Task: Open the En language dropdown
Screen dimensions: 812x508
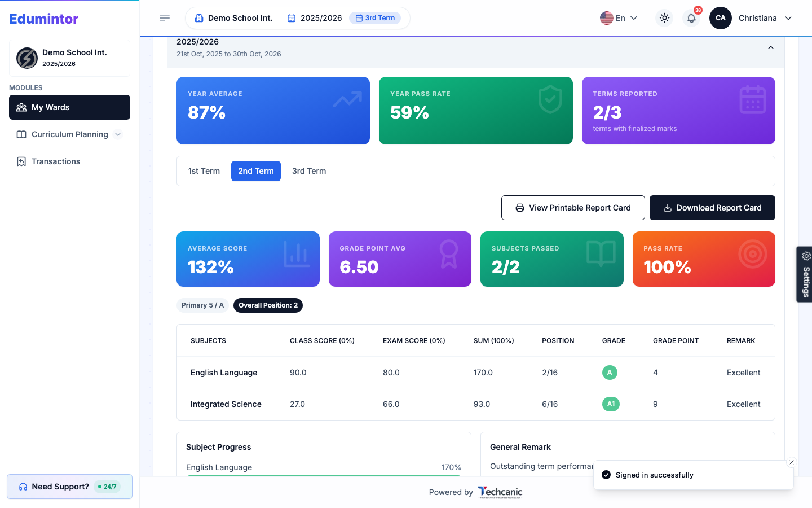Action: [619, 18]
